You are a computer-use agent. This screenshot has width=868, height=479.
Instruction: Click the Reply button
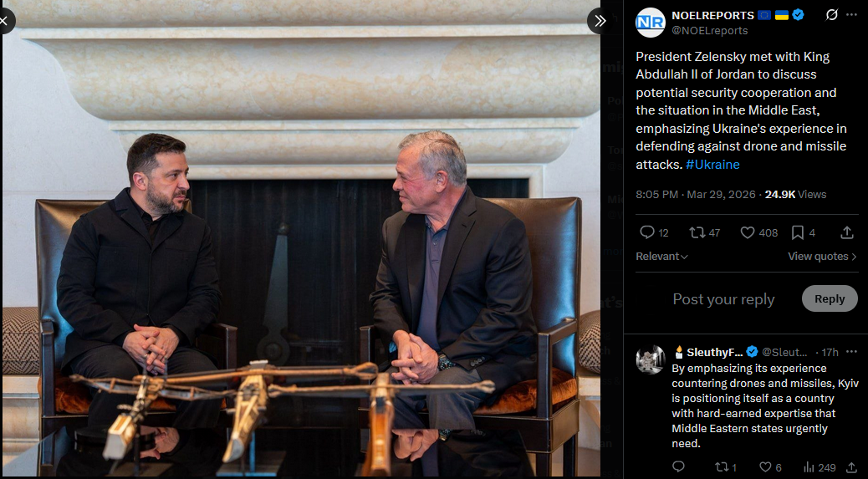pyautogui.click(x=830, y=298)
